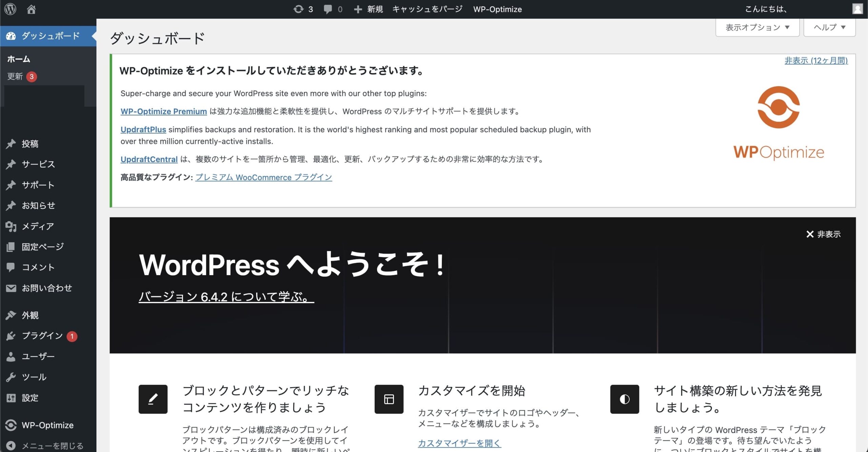Open the UpdraftPlus link
Screen dimensions: 868x452
143,130
